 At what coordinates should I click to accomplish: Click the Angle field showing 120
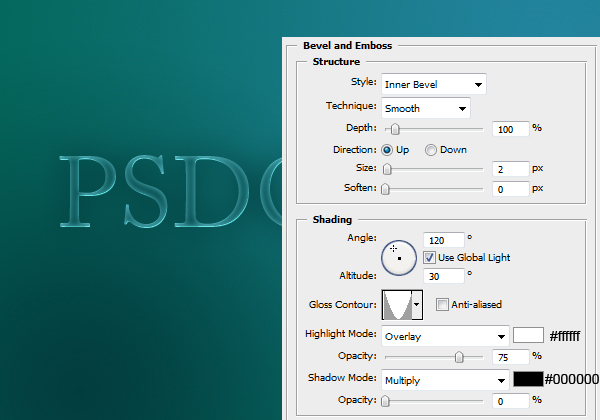point(444,240)
